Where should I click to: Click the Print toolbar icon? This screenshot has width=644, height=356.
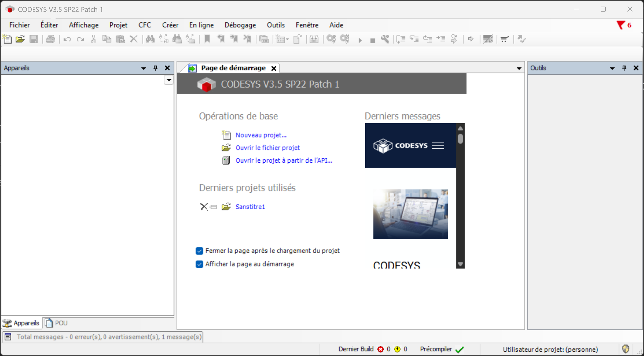50,39
